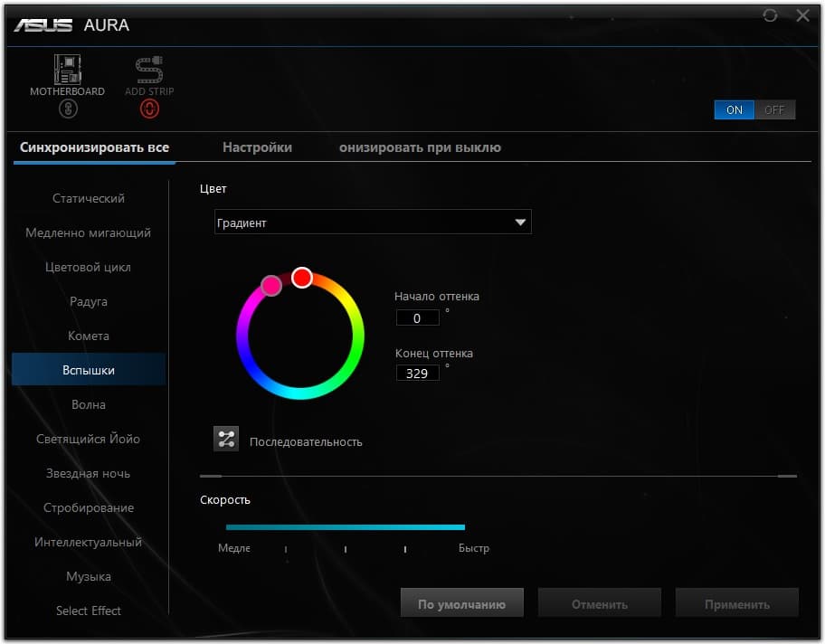The image size is (825, 644).
Task: Click the Отменить button
Action: (599, 603)
